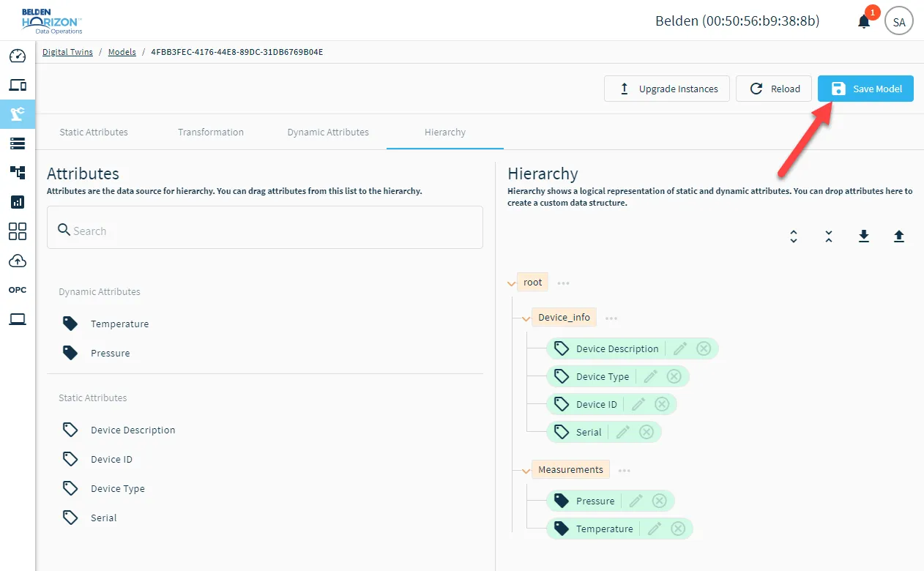Remove Serial from the hierarchy

pyautogui.click(x=647, y=432)
